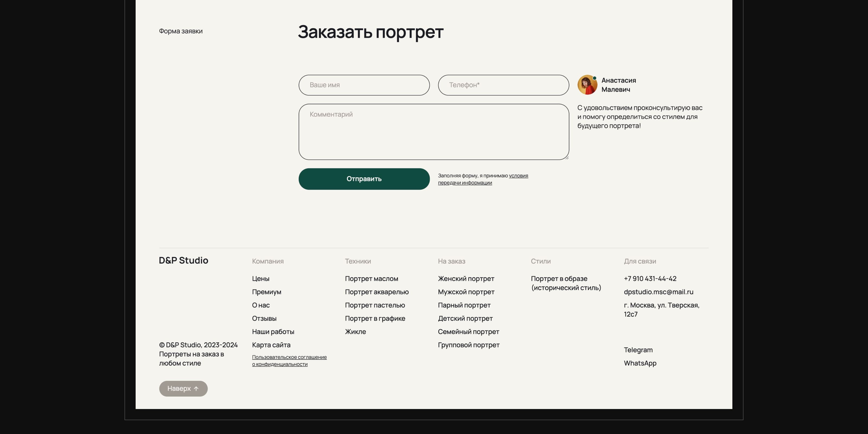Click Anastasia Malevich's avatar photo
868x434 pixels.
pos(587,85)
